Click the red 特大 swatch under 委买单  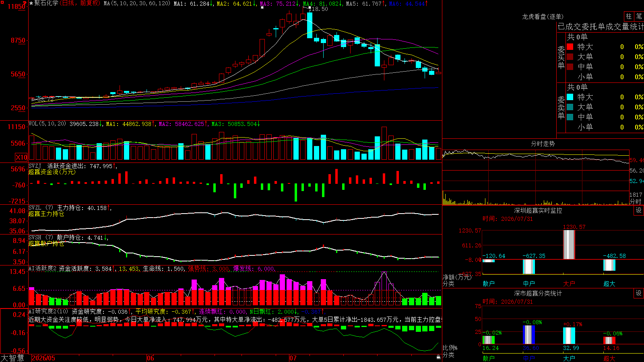pyautogui.click(x=570, y=47)
